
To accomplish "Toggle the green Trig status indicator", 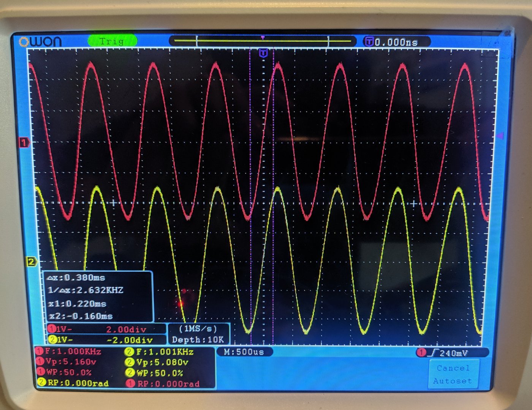I will (x=112, y=41).
